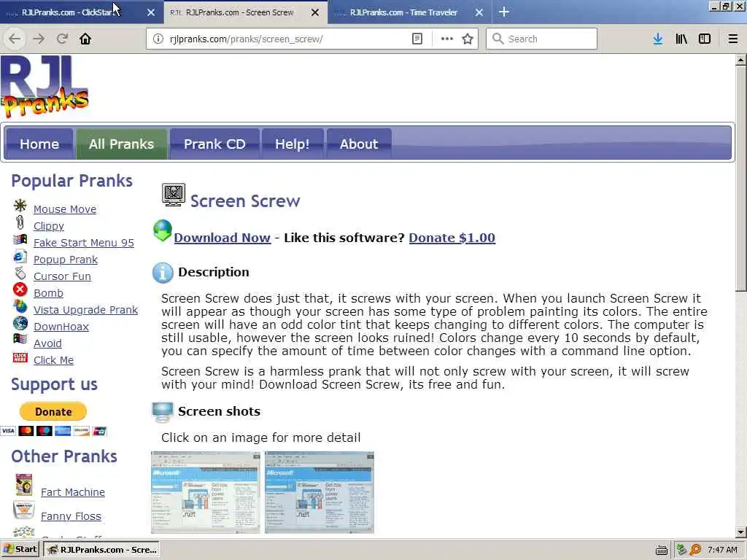The image size is (747, 560).
Task: Open the Windows Start button
Action: (x=20, y=550)
